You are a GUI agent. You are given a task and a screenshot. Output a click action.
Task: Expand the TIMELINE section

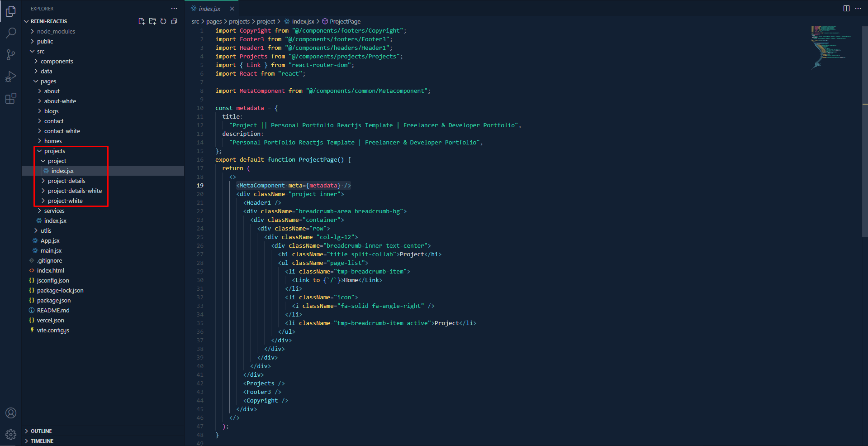[x=42, y=441]
